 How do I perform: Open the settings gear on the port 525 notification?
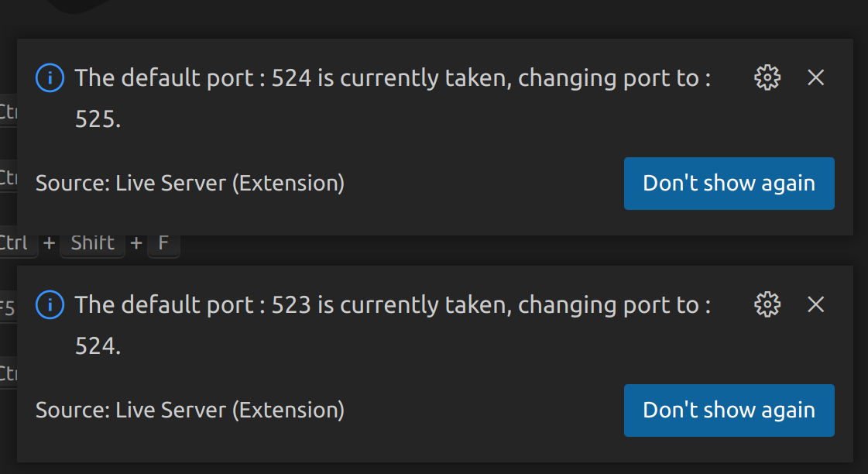pyautogui.click(x=767, y=77)
